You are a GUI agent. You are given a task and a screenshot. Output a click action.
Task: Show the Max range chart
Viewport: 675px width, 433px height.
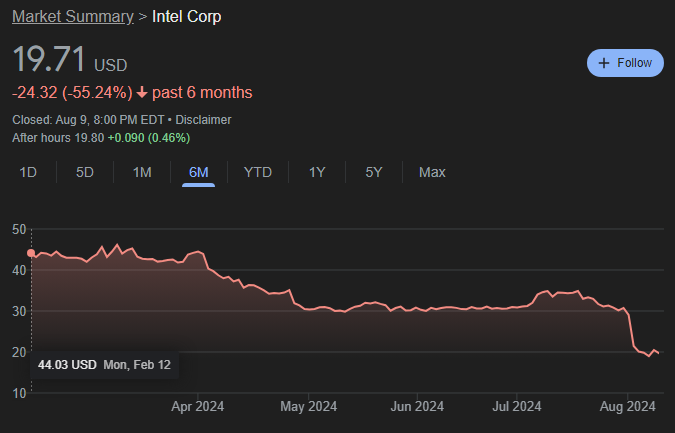[432, 172]
